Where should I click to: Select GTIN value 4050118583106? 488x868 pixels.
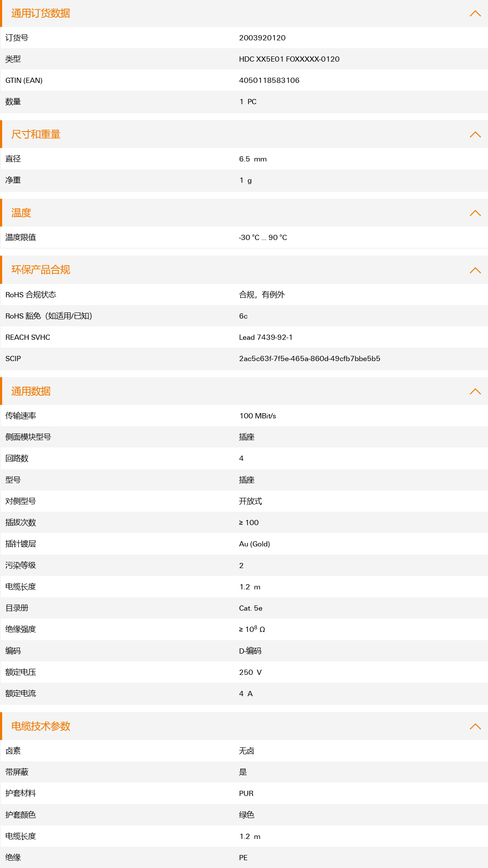point(269,80)
